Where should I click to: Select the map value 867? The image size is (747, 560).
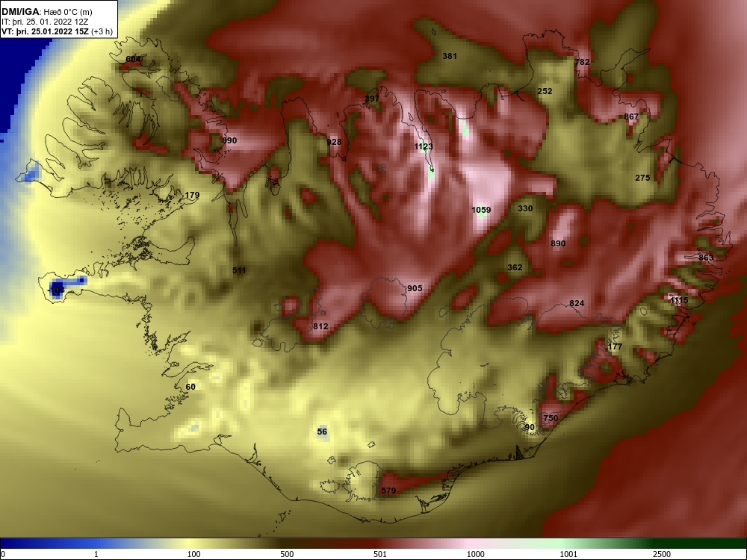pos(631,116)
